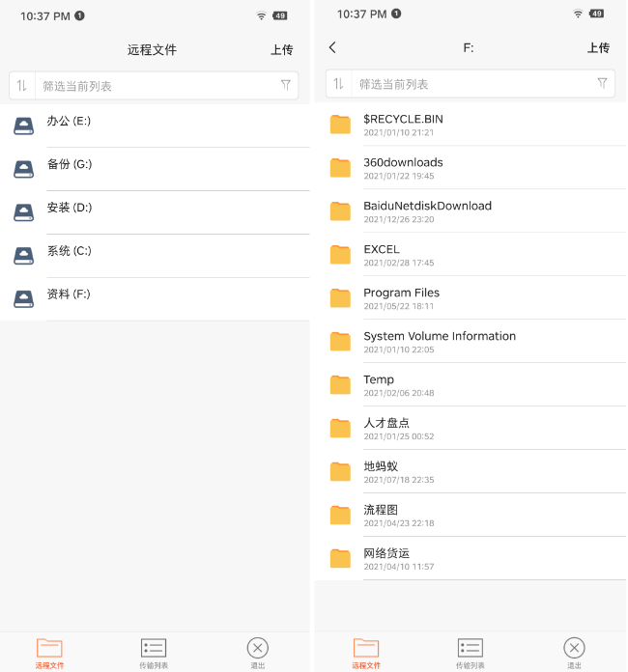Viewport: 628px width, 672px height.
Task: Click funnel filter icon in left screen
Action: click(x=286, y=85)
